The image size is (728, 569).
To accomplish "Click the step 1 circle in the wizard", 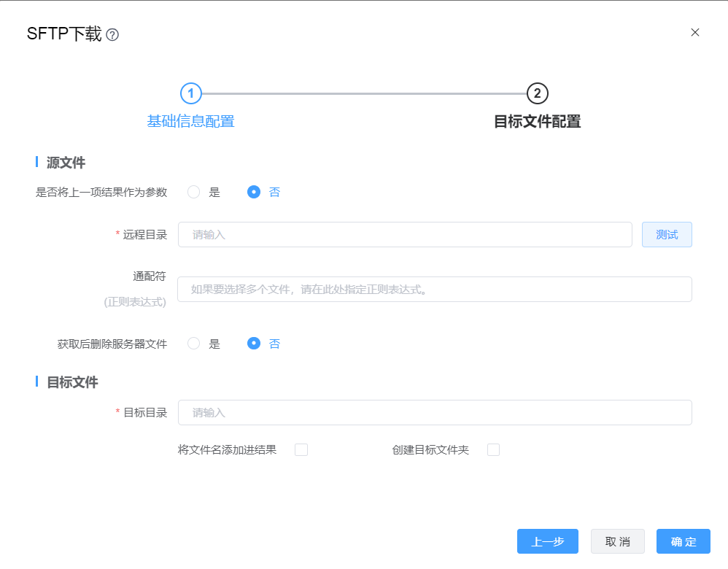I will 190,93.
